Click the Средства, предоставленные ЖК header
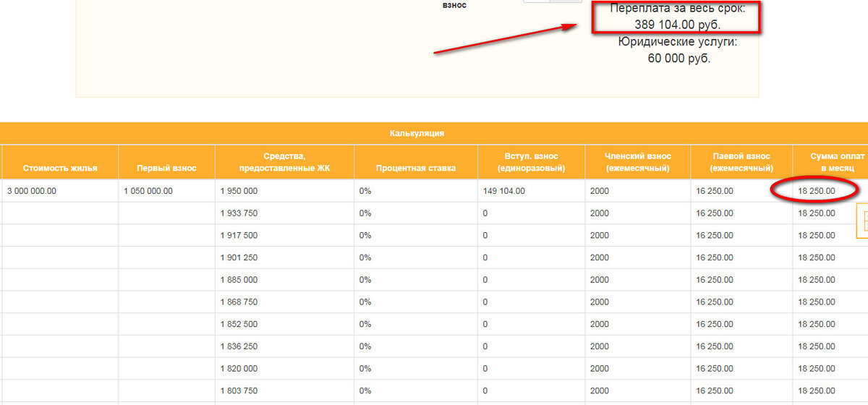Image resolution: width=868 pixels, height=405 pixels. 284,162
